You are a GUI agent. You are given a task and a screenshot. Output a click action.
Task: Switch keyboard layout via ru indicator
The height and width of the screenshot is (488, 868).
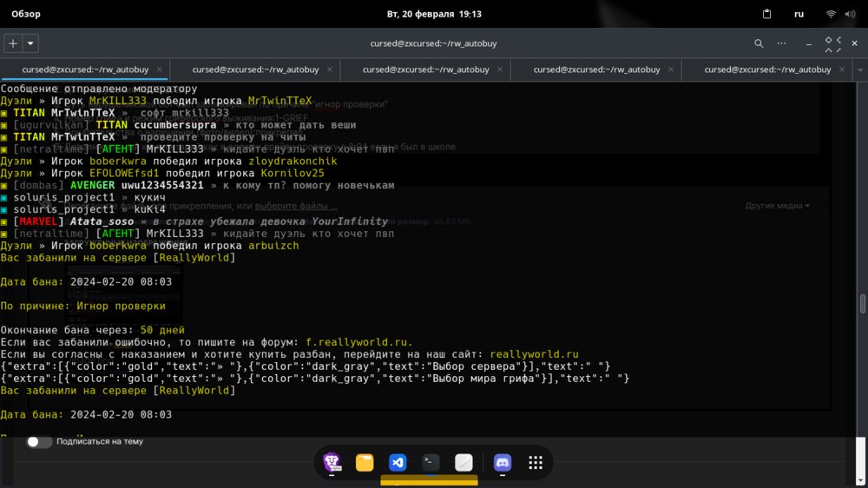pos(799,14)
